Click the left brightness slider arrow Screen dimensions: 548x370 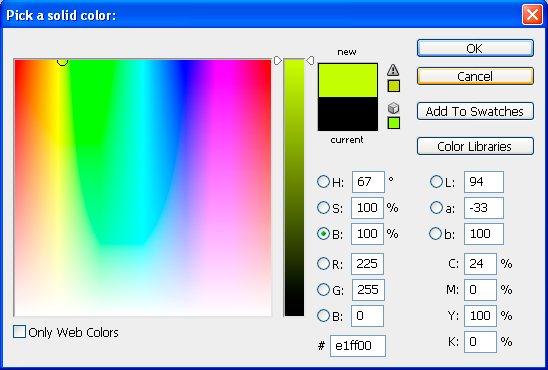(277, 60)
